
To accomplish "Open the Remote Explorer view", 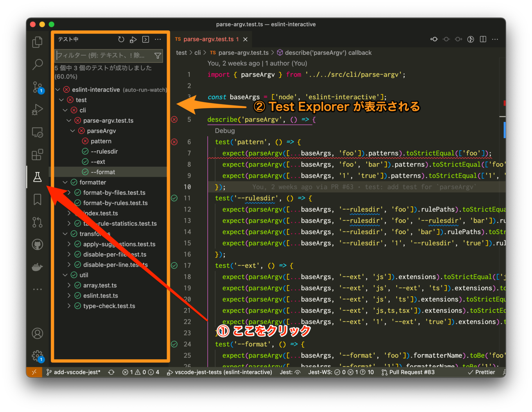I will coord(37,132).
